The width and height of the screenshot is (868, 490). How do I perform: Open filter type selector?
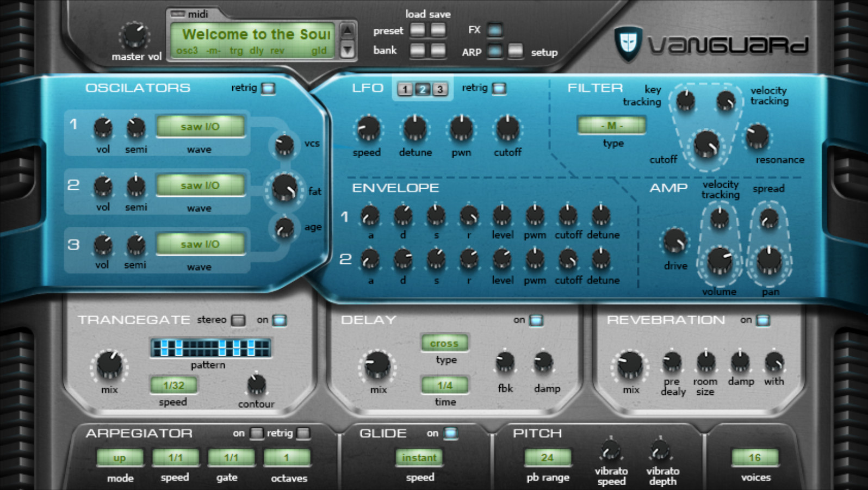pyautogui.click(x=611, y=125)
